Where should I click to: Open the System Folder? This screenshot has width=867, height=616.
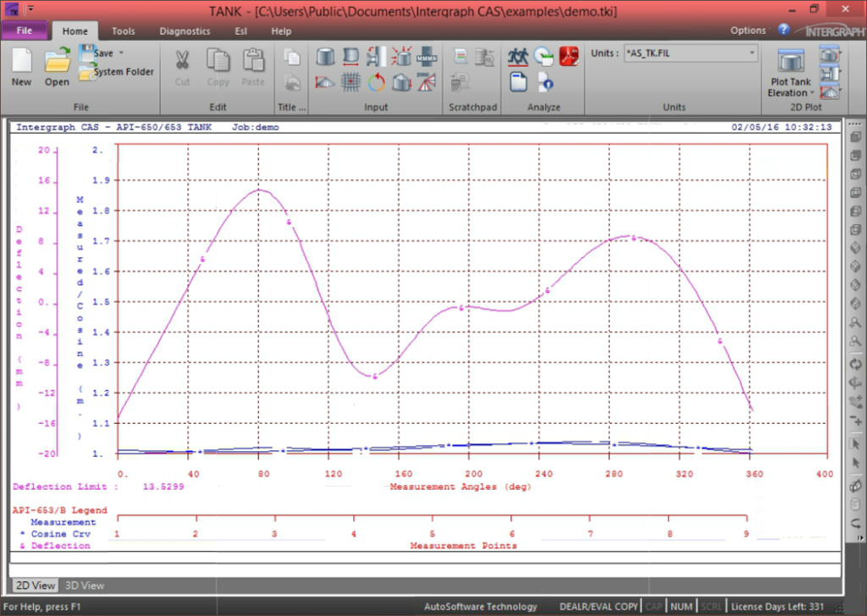pos(116,72)
